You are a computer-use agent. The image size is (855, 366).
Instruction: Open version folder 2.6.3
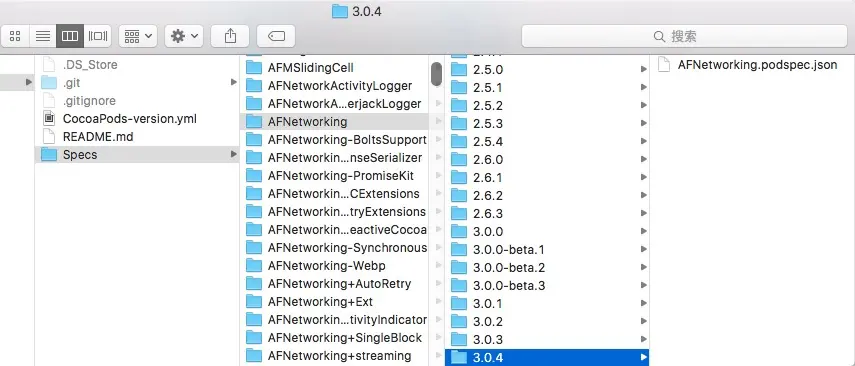tap(547, 214)
